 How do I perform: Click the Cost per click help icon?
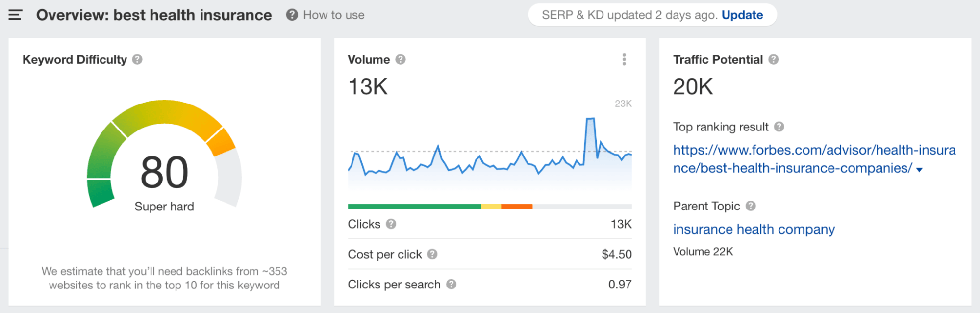tap(432, 254)
